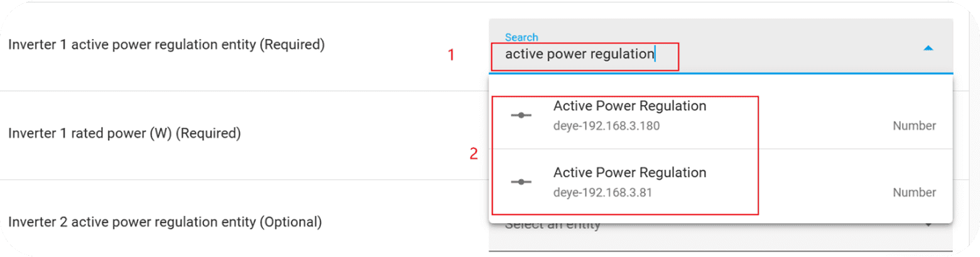Select Active Power Regulation title above deye-192.168.3.81
Screen dimensions: 980x257
click(629, 172)
